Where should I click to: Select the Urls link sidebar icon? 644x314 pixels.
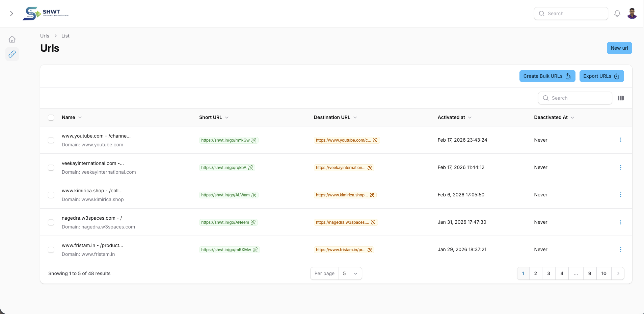click(x=12, y=54)
